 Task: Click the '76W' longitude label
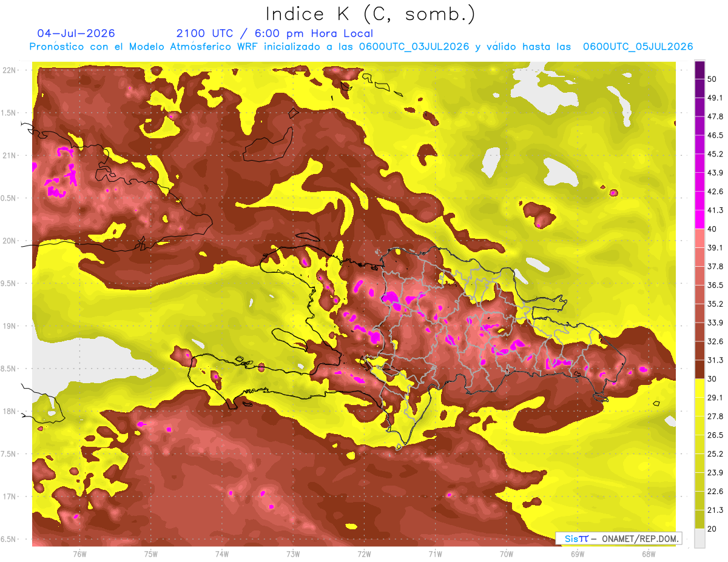(79, 554)
